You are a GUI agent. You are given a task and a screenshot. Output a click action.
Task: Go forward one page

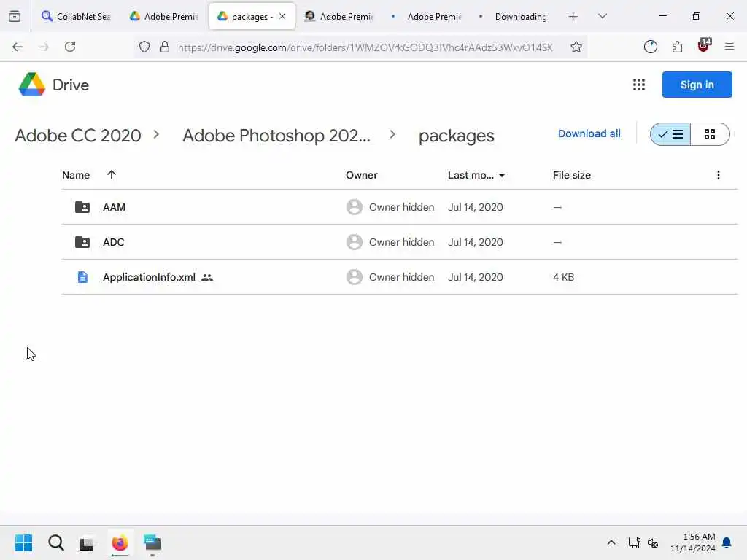pos(43,47)
